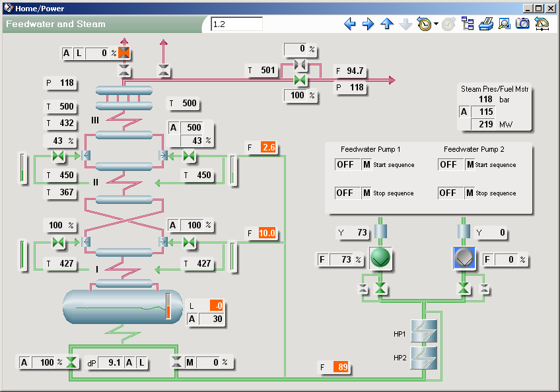Screen dimensions: 560x392
Task: Click the display number field showing 1.2
Action: coord(236,24)
